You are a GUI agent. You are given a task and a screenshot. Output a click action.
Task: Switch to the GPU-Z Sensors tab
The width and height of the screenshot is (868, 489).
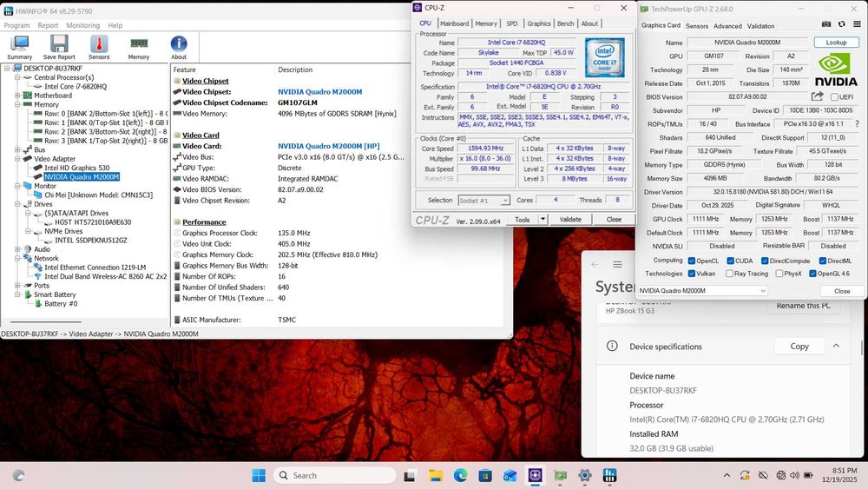click(696, 26)
